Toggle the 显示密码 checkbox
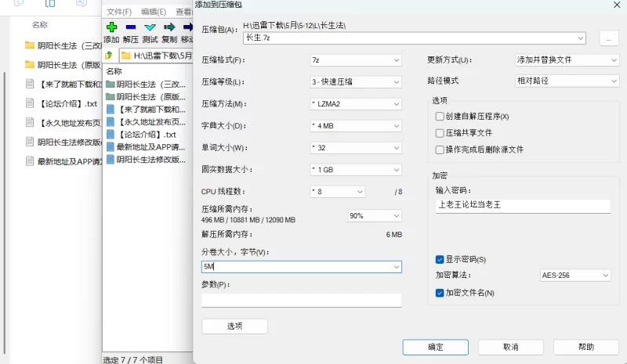 click(440, 259)
